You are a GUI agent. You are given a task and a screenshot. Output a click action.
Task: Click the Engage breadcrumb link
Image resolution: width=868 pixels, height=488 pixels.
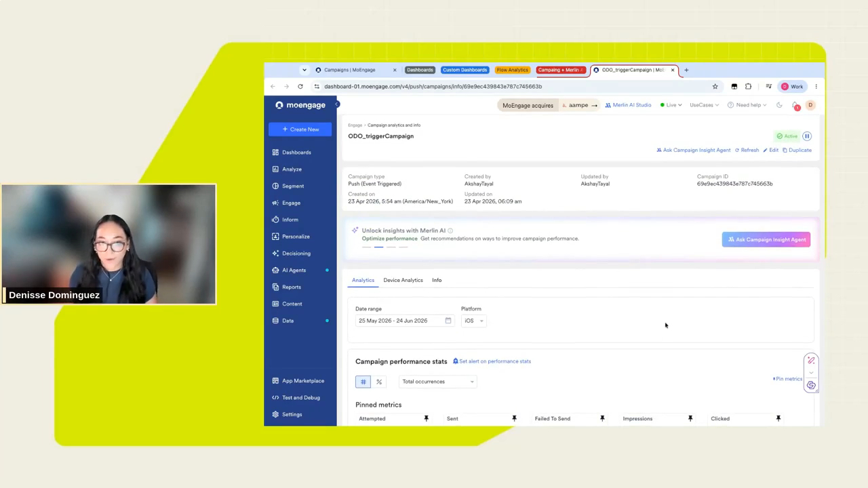355,125
